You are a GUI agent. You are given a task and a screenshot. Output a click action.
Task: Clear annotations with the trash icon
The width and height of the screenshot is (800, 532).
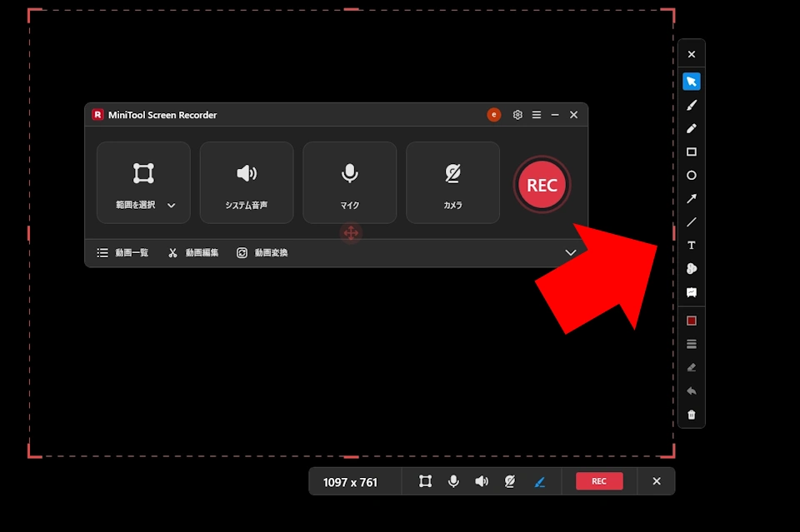[691, 414]
